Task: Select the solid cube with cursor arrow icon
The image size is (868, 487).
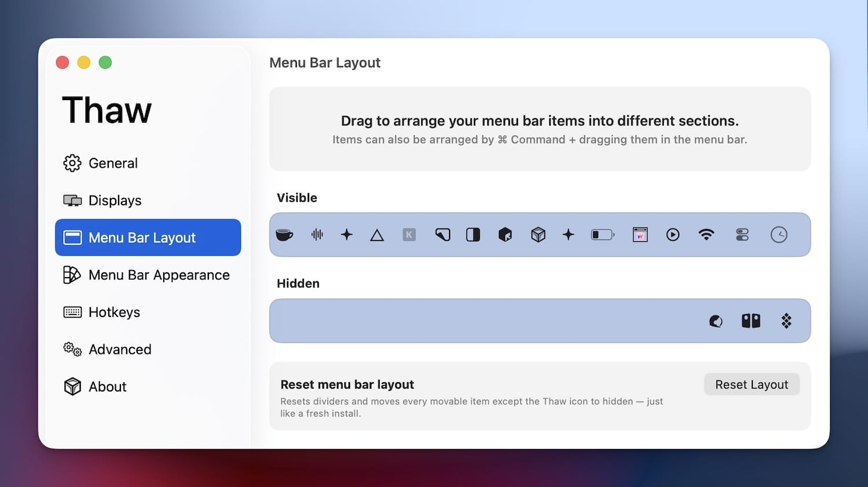Action: [505, 234]
